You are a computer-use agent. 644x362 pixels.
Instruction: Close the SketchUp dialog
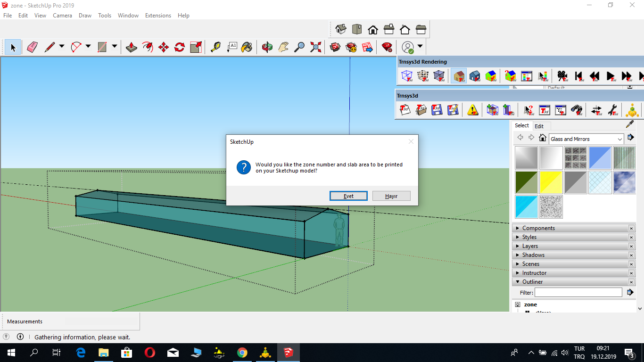(411, 141)
